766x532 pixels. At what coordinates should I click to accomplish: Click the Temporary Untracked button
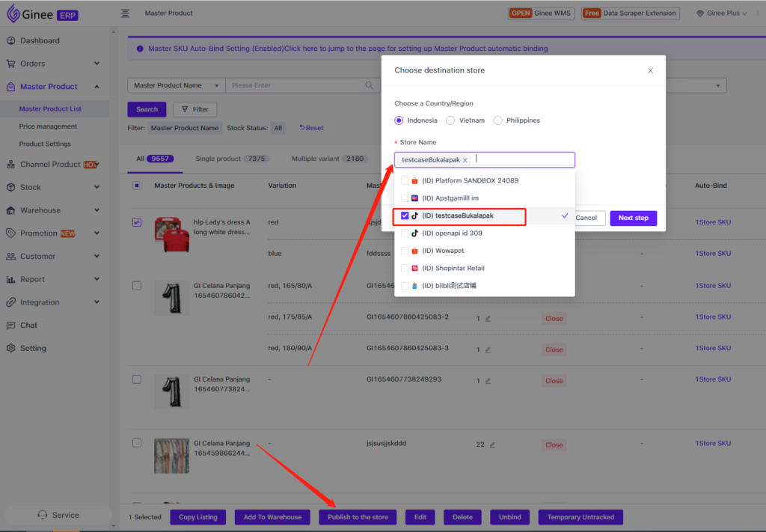tap(580, 517)
